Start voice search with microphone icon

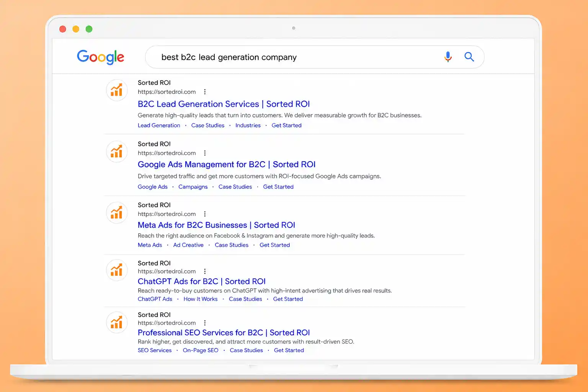click(x=448, y=57)
